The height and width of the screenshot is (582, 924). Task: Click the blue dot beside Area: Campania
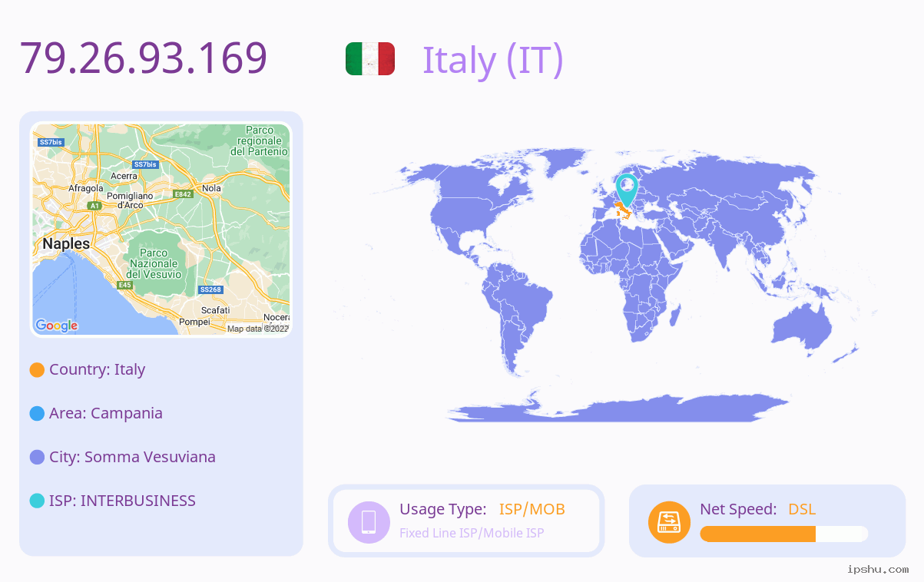click(x=37, y=413)
